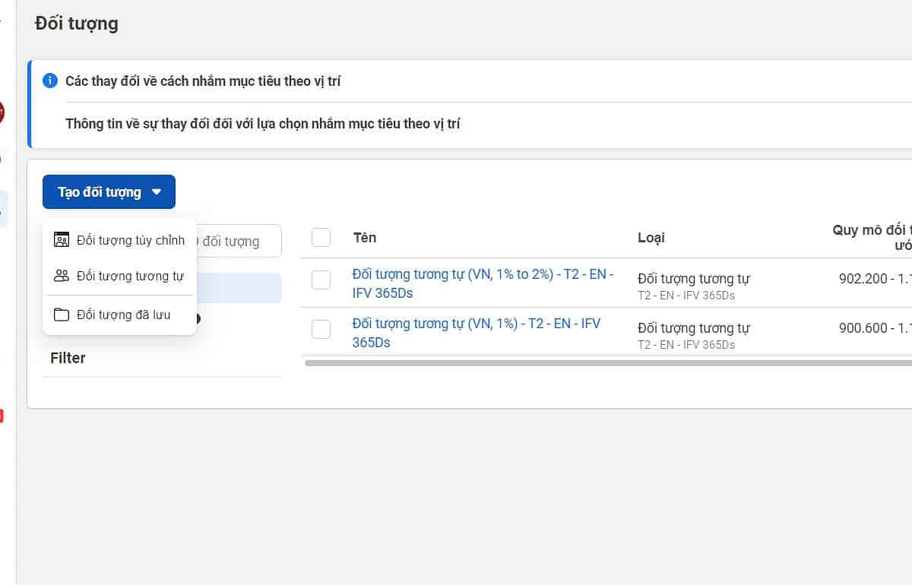Image resolution: width=912 pixels, height=588 pixels.
Task: Check the box for the VN 1% to 2% audience
Action: tap(321, 280)
